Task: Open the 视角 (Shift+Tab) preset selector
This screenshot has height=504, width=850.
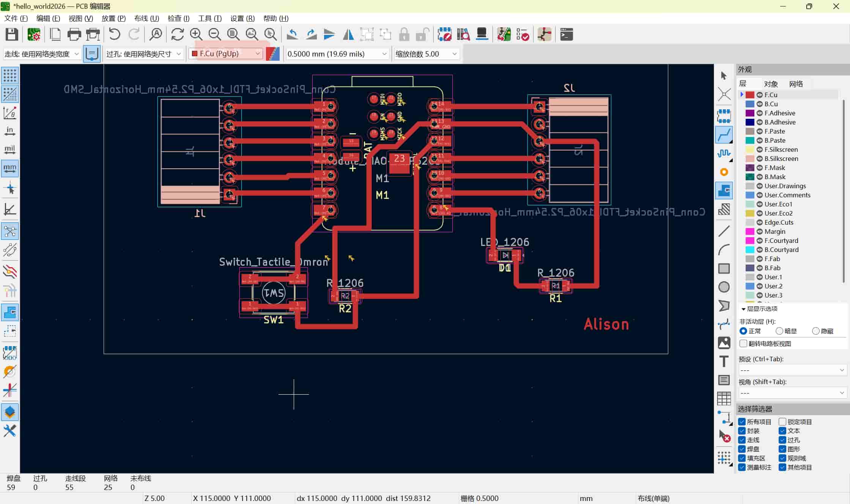Action: pos(792,393)
